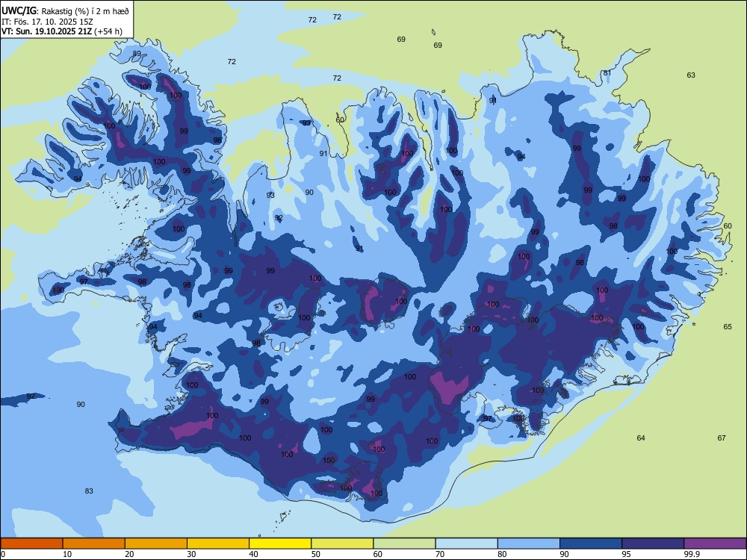The height and width of the screenshot is (560, 747).
Task: Click the legend tick label '10'
Action: point(67,554)
